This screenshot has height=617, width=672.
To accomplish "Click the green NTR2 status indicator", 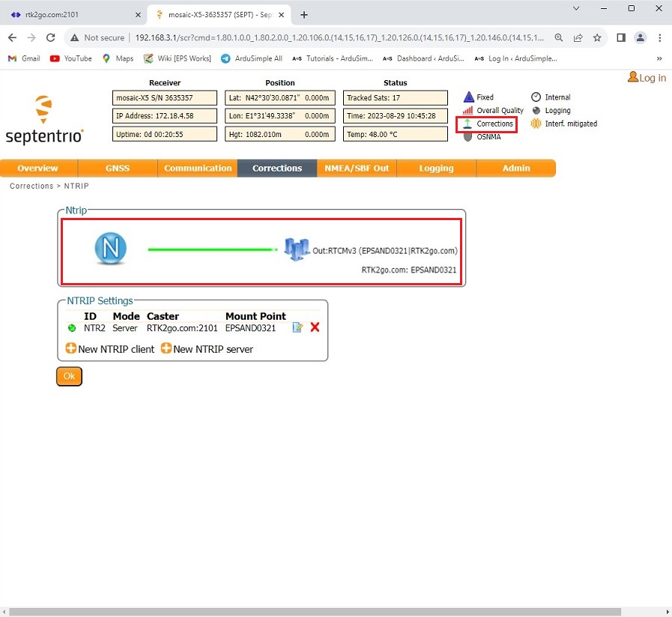I will point(72,328).
